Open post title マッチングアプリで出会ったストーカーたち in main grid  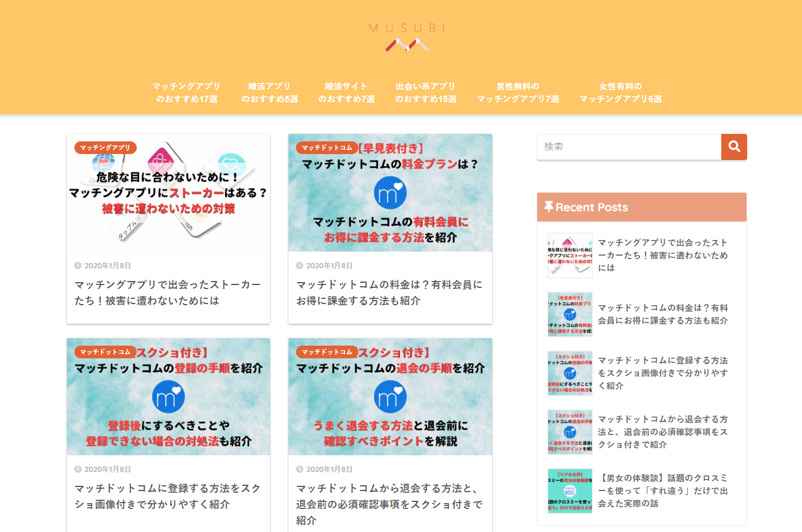coord(167,293)
